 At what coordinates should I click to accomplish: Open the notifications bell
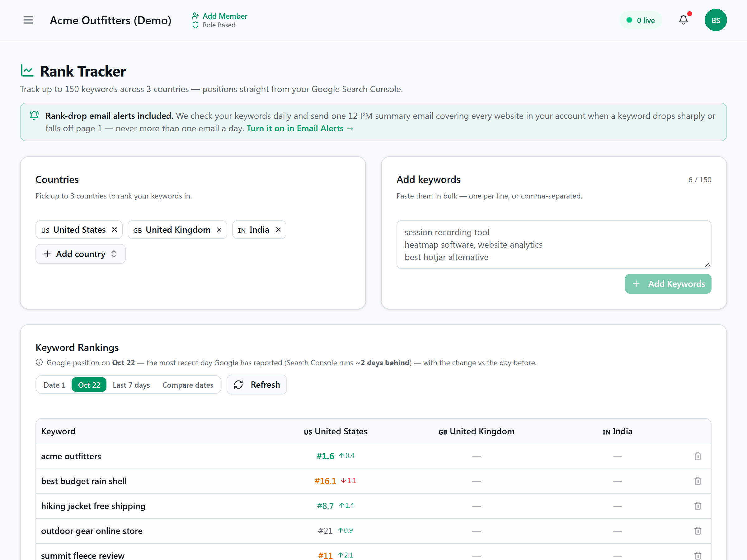point(683,20)
